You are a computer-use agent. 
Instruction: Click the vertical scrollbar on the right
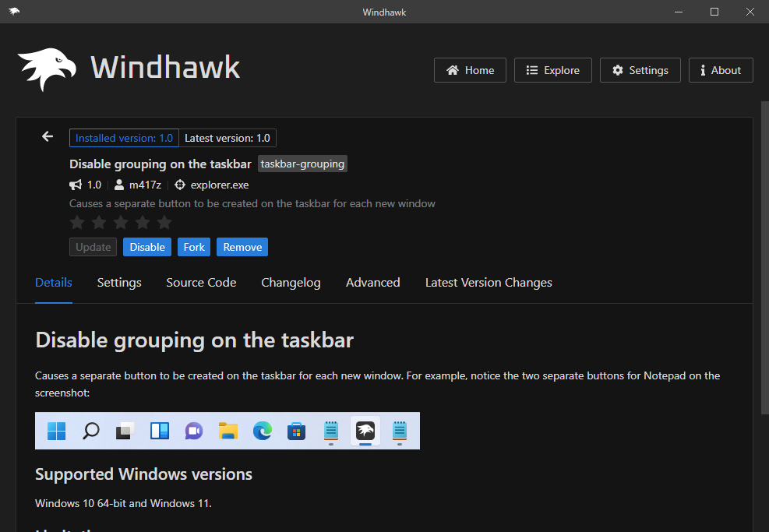pyautogui.click(x=764, y=258)
